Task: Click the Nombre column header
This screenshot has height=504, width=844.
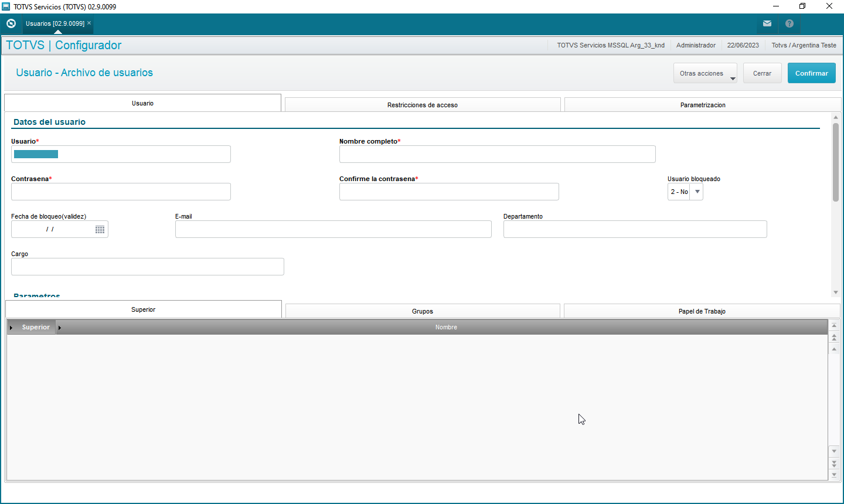Action: tap(446, 327)
